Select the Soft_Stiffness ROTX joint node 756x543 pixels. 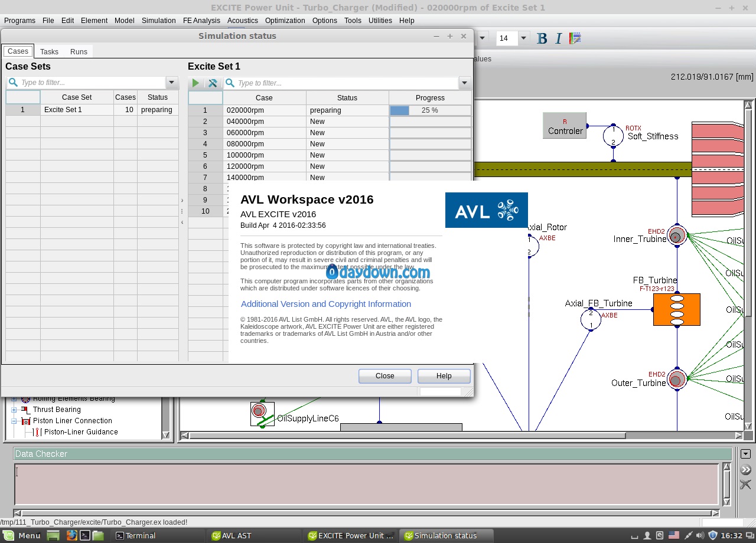click(613, 136)
